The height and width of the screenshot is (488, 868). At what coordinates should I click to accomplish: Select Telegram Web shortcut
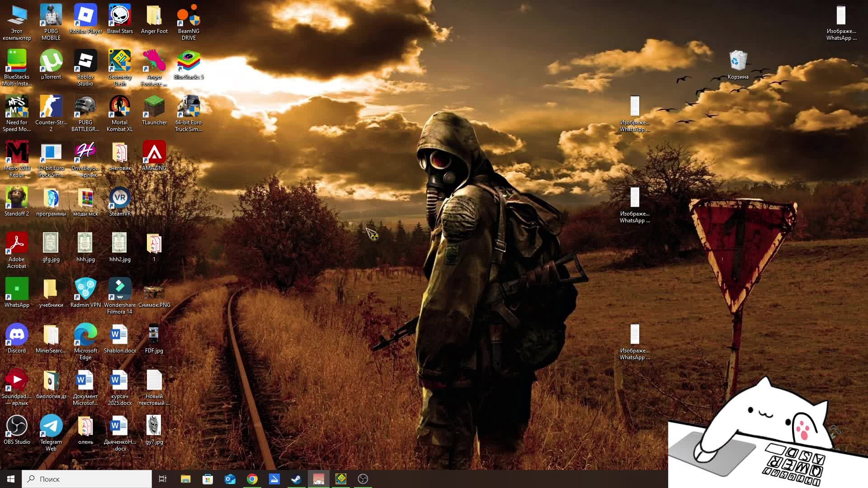[51, 433]
